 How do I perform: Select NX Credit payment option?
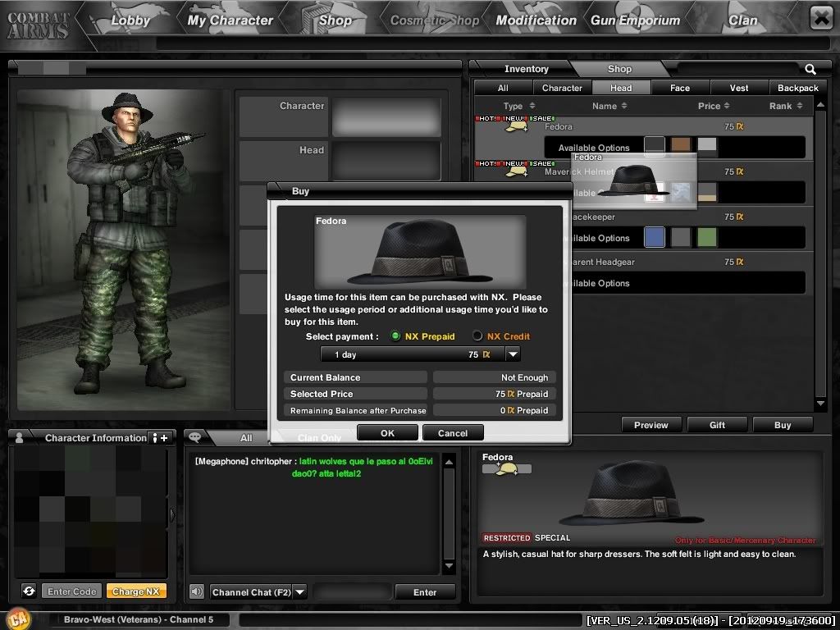tap(477, 336)
